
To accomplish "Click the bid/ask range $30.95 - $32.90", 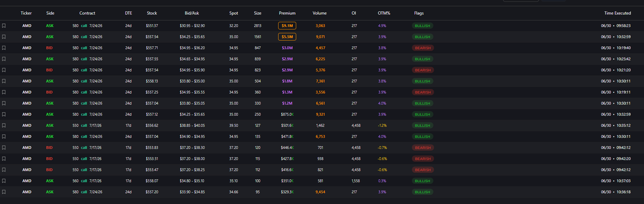I will tap(192, 25).
